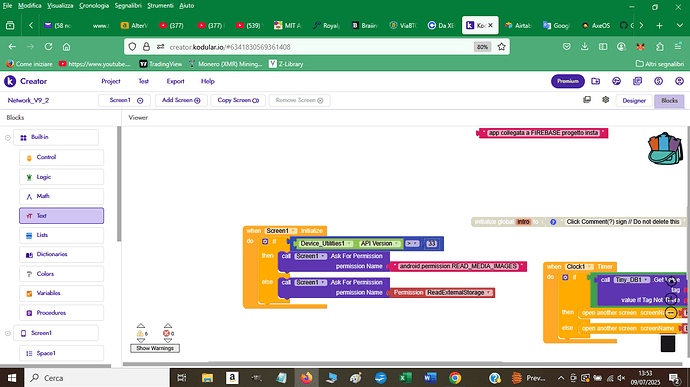
Task: Click the Firefox reload page button
Action: (x=48, y=47)
